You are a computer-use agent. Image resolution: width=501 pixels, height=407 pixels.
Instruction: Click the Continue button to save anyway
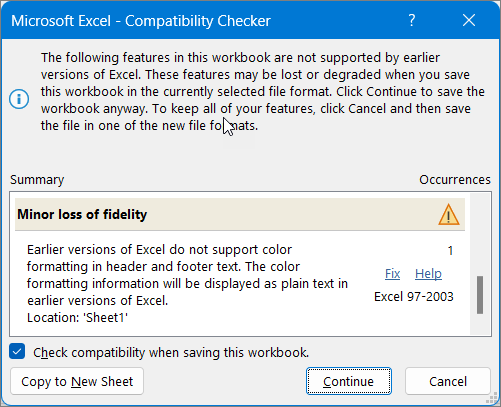pos(349,381)
